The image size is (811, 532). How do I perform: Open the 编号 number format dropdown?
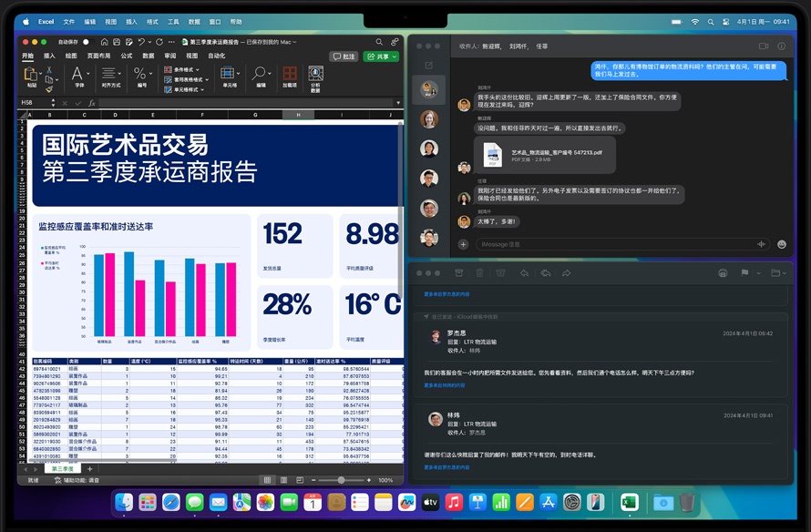point(141,75)
